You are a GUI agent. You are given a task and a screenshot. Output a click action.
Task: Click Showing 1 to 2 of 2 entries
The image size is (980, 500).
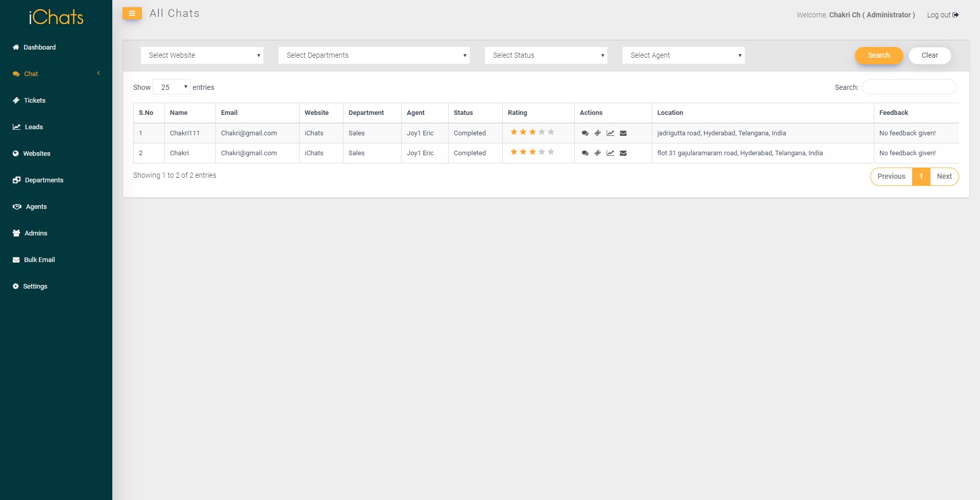tap(175, 175)
